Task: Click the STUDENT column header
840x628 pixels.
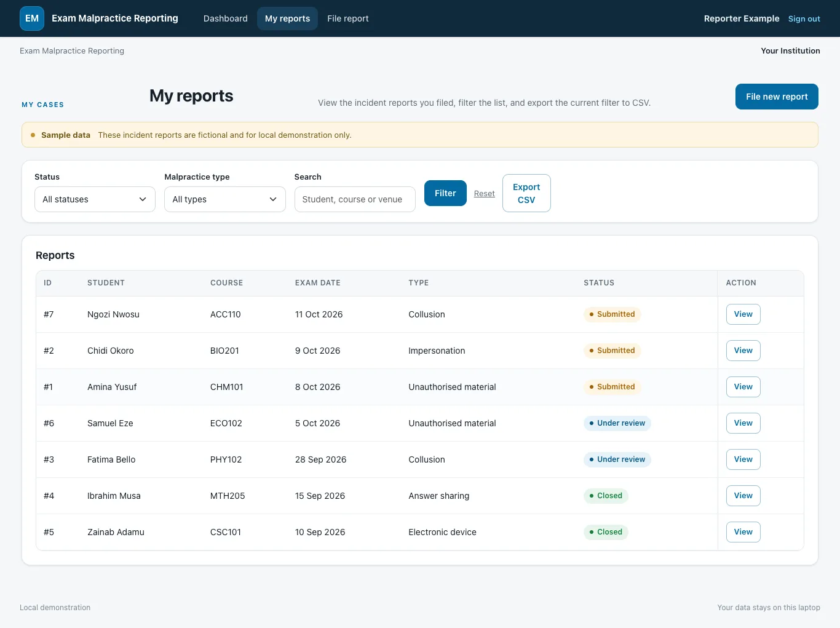Action: click(x=106, y=283)
